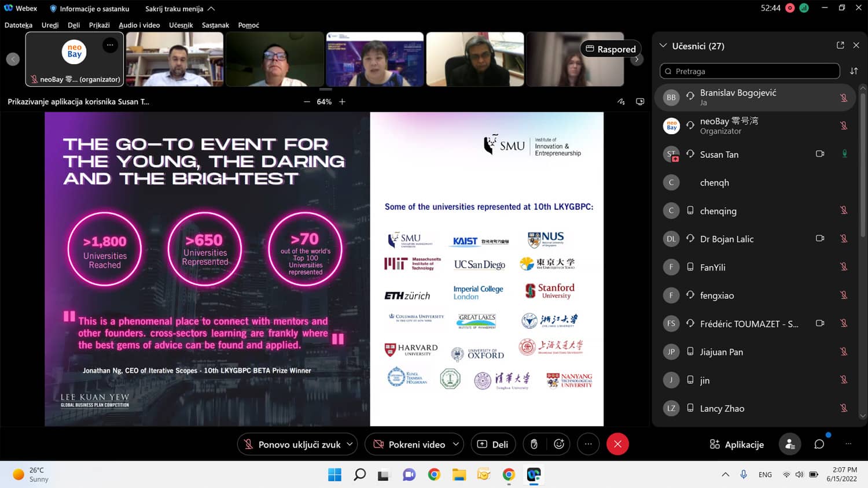Viewport: 868px width, 488px height.
Task: Expand audio options arrow beside unmute
Action: 350,444
